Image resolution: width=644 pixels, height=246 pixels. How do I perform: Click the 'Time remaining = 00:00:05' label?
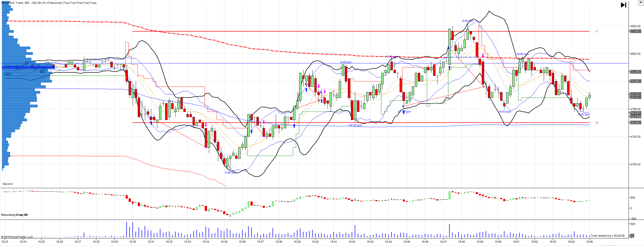[607, 236]
